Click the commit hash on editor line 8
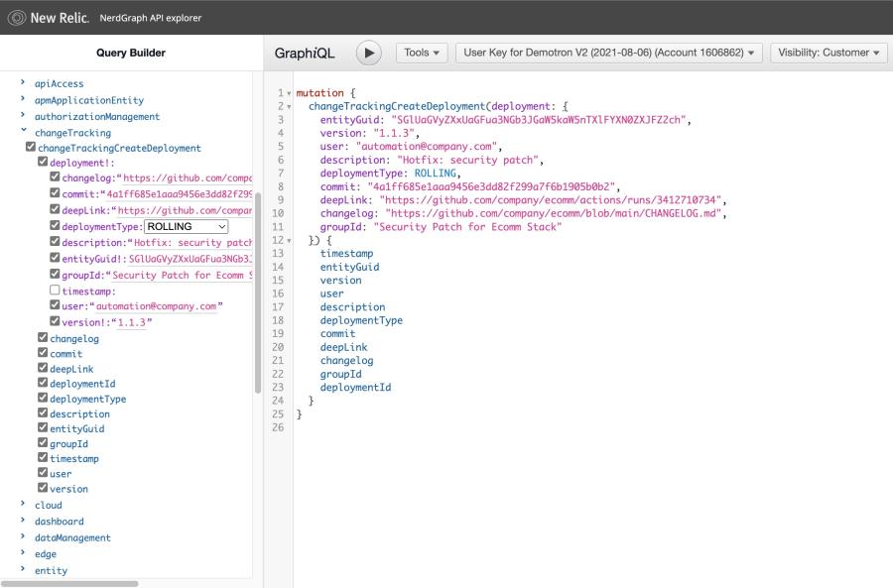The image size is (893, 588). pos(491,186)
